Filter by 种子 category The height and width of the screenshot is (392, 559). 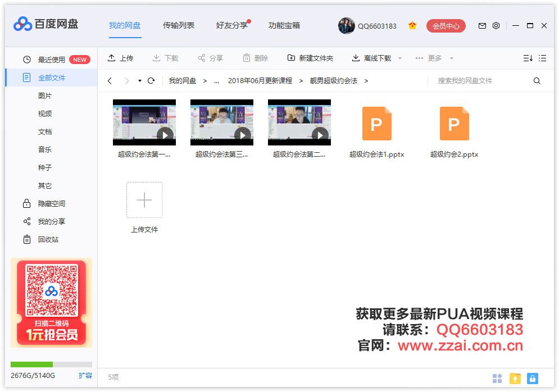45,167
